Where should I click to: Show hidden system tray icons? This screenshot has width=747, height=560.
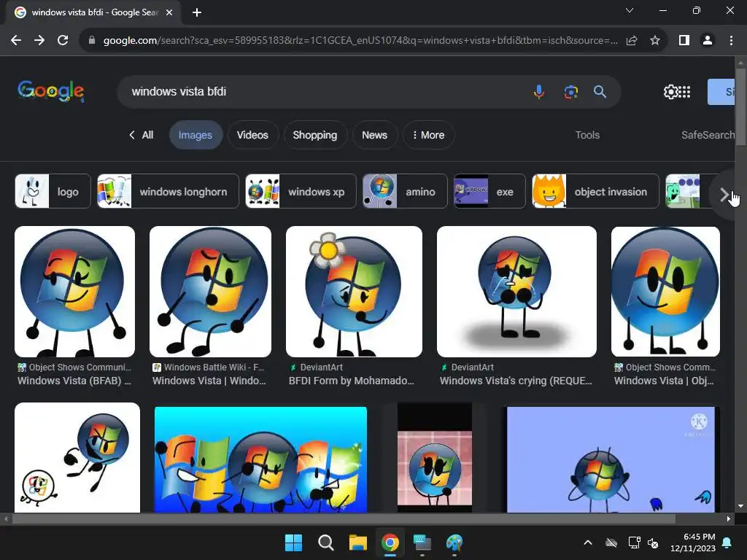click(x=588, y=542)
